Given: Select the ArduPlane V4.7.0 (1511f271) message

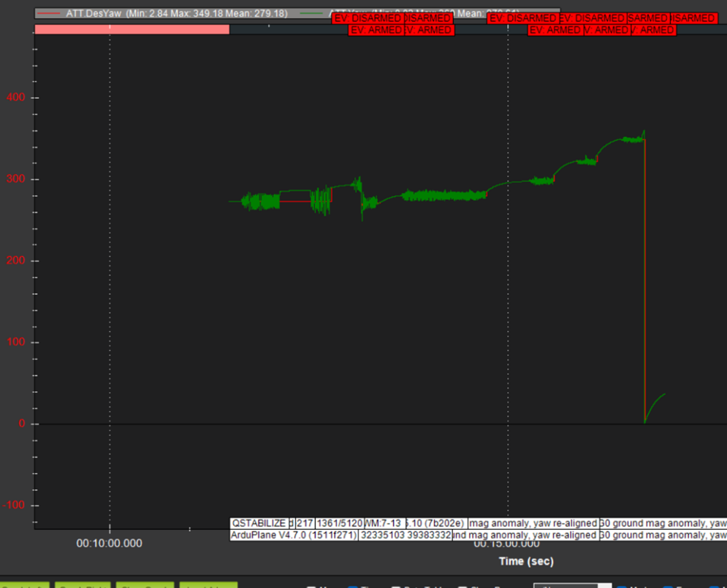Looking at the screenshot, I should 294,535.
